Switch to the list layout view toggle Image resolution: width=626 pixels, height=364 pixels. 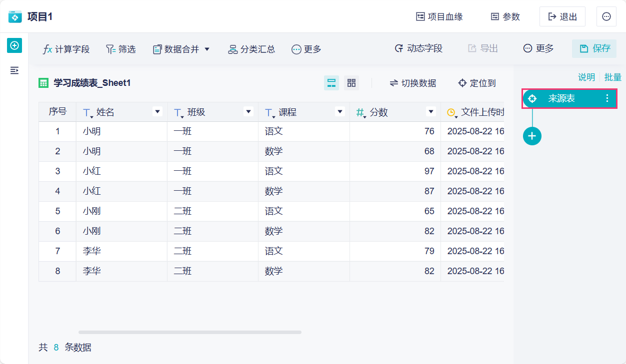click(x=331, y=83)
